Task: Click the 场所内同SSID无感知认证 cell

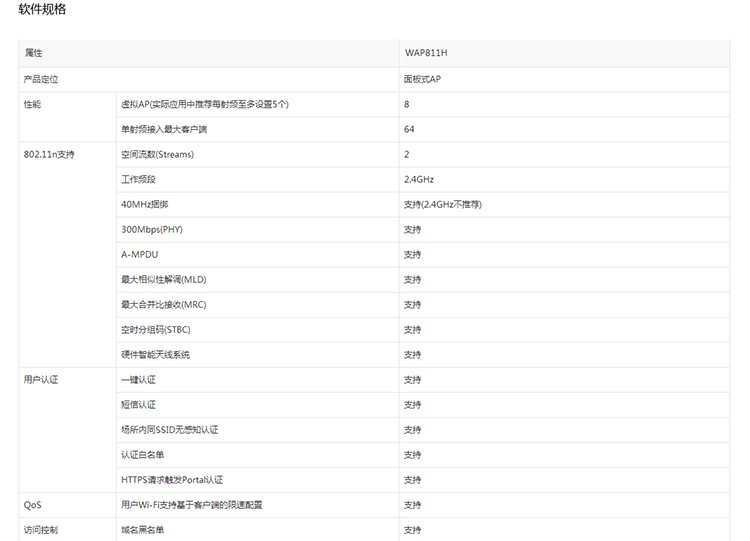Action: click(x=257, y=430)
